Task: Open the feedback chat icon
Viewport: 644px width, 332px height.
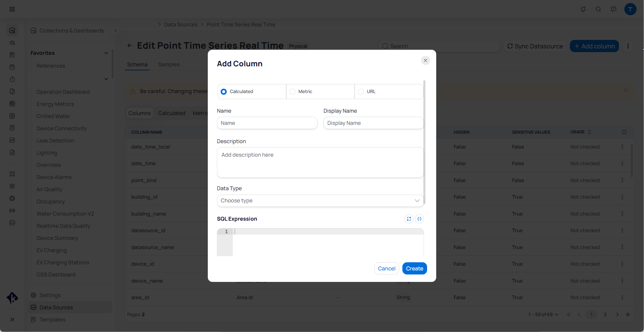Action: pyautogui.click(x=614, y=9)
